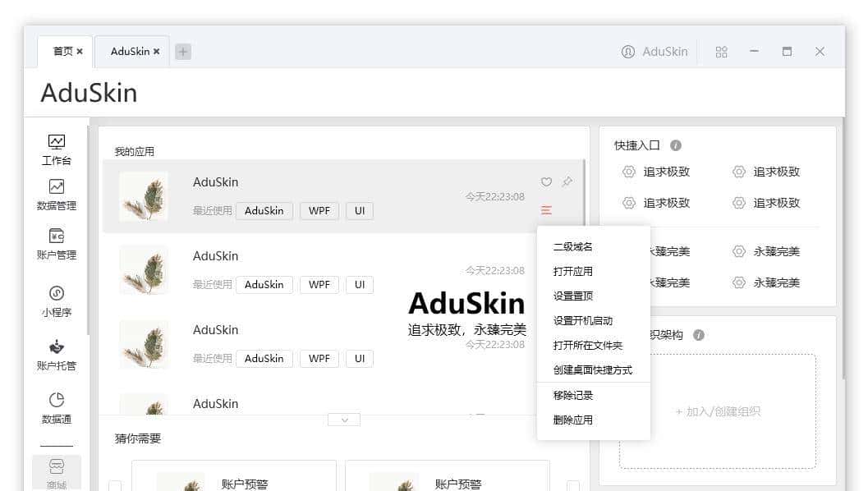
Task: Select the 账户管理 sidebar icon
Action: (x=56, y=237)
